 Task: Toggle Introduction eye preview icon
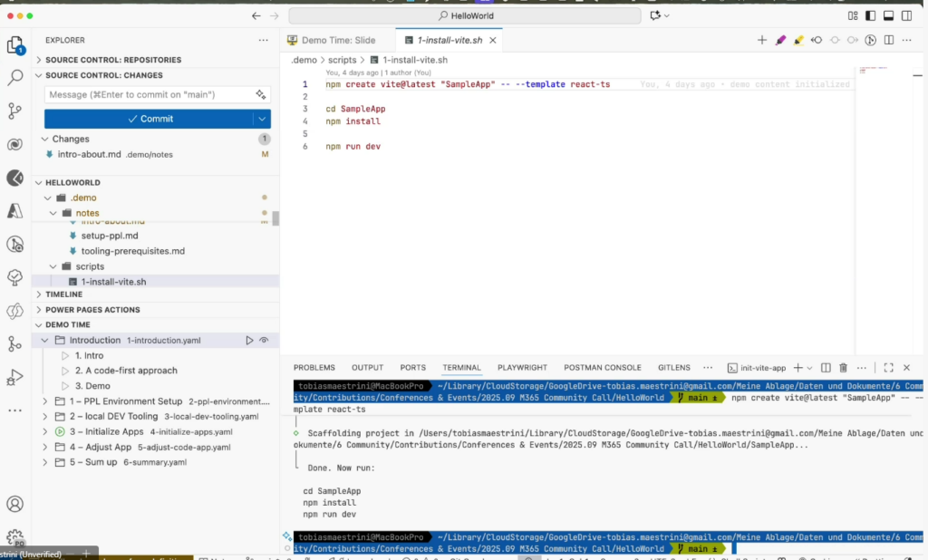point(264,341)
